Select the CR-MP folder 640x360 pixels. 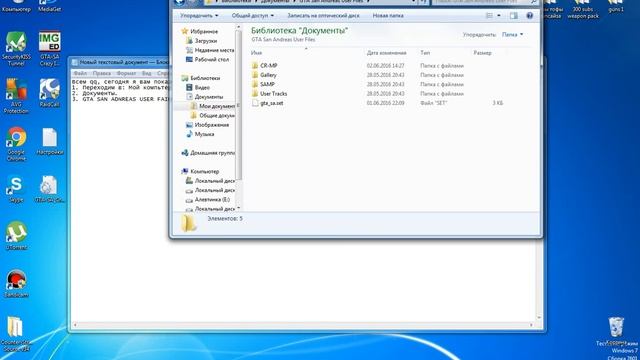point(269,65)
